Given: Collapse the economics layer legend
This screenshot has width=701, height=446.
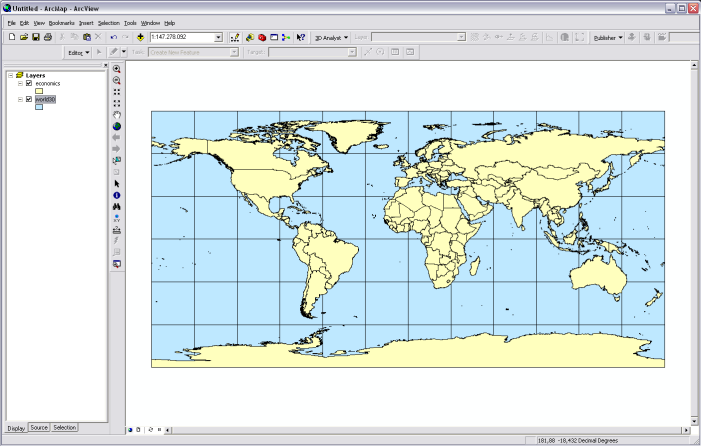Looking at the screenshot, I should [x=20, y=83].
